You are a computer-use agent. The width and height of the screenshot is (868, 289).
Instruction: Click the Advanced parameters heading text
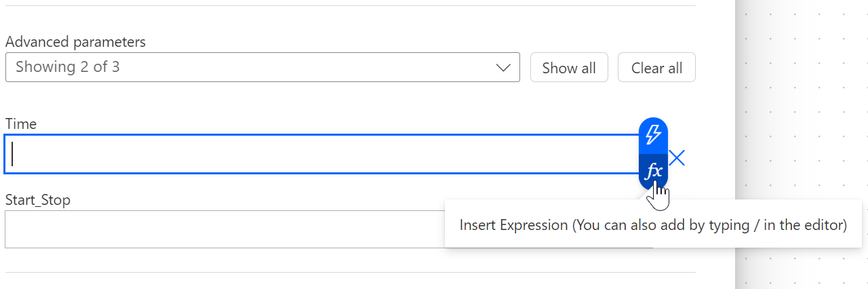75,42
